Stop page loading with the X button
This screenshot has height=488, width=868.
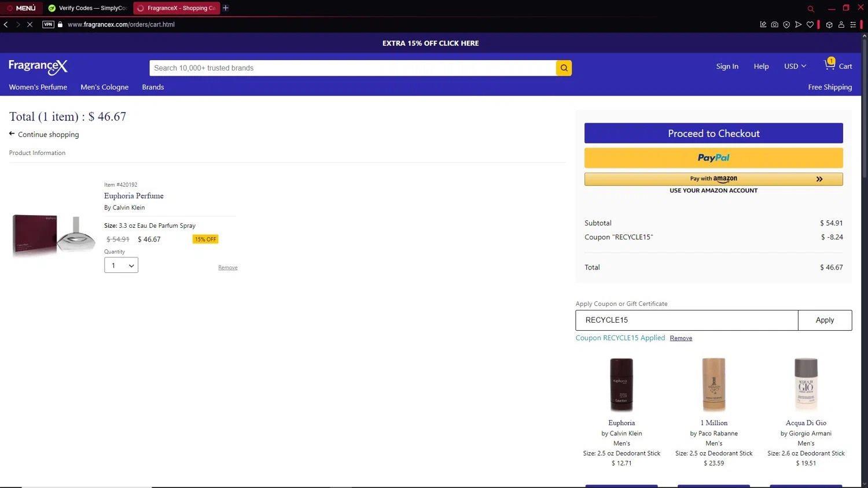tap(30, 24)
